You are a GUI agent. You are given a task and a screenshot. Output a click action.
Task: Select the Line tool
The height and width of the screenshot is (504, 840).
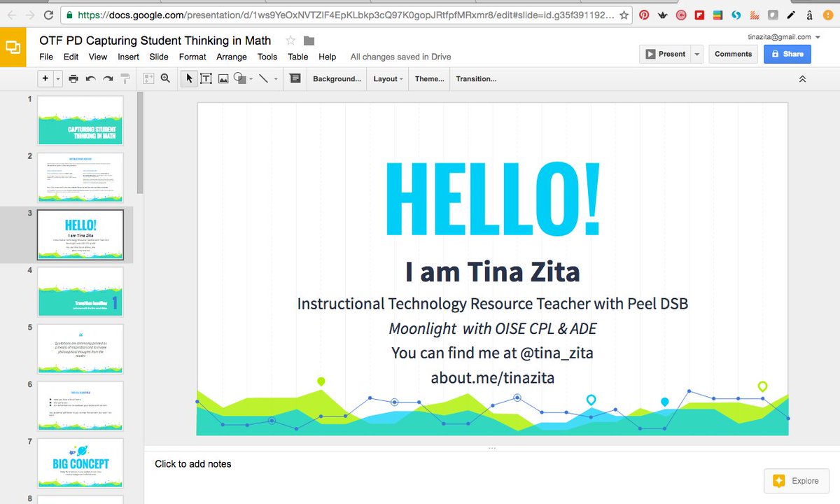[264, 79]
